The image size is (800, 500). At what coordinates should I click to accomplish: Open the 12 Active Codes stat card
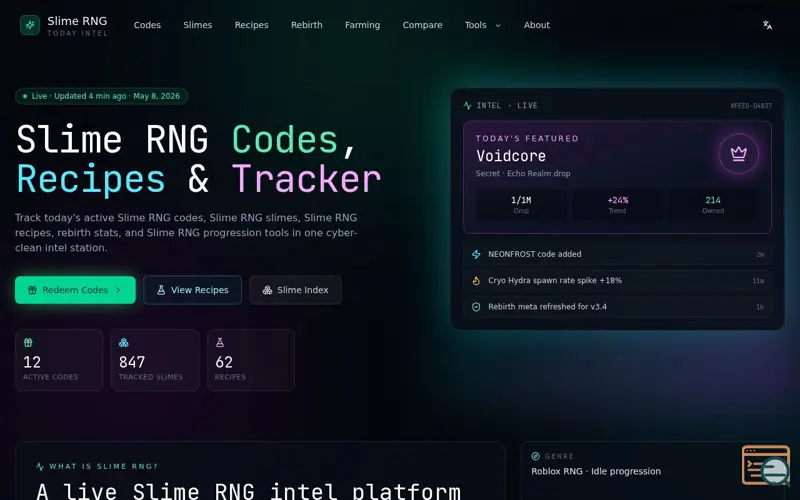[59, 360]
